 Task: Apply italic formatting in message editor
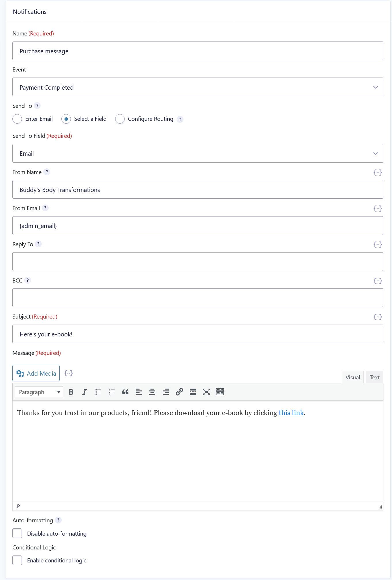click(x=84, y=392)
